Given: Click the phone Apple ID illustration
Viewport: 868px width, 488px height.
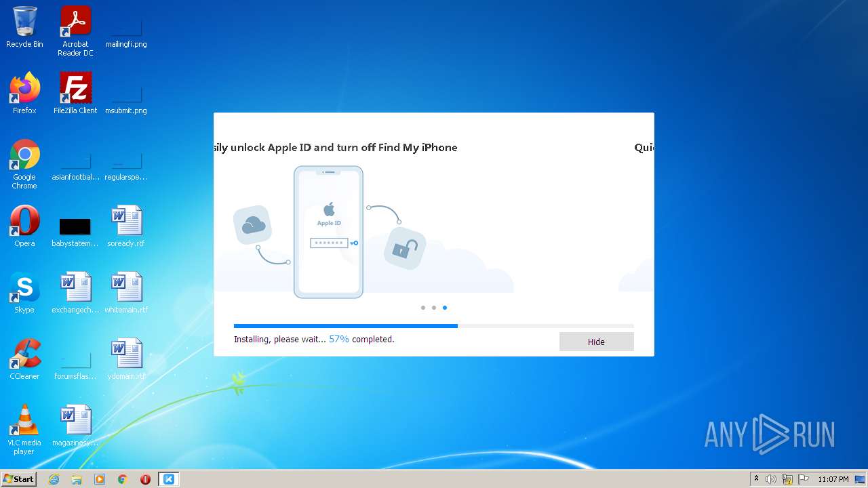Looking at the screenshot, I should pyautogui.click(x=328, y=232).
